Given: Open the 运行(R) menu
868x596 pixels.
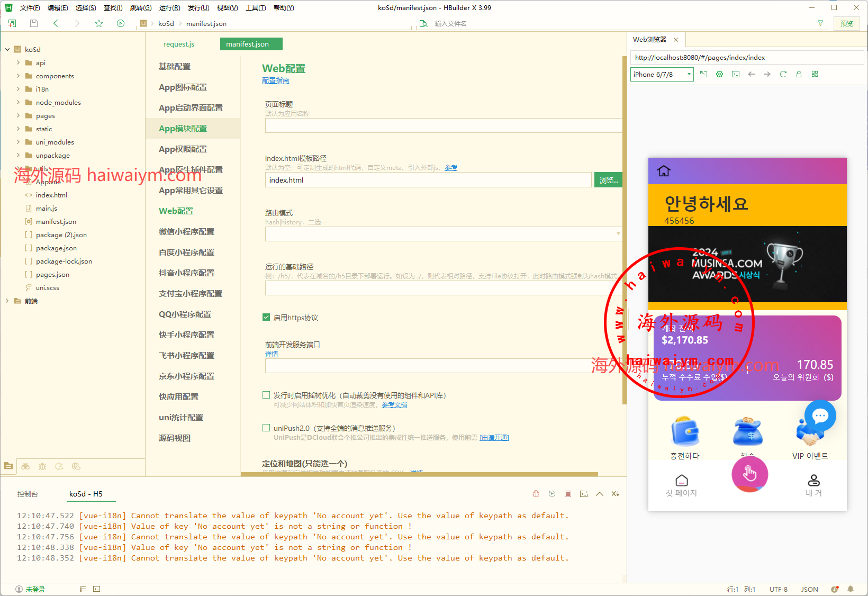Looking at the screenshot, I should tap(169, 7).
